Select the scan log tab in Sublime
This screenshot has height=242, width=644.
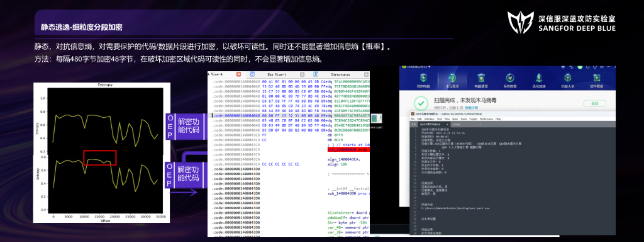pyautogui.click(x=434, y=124)
